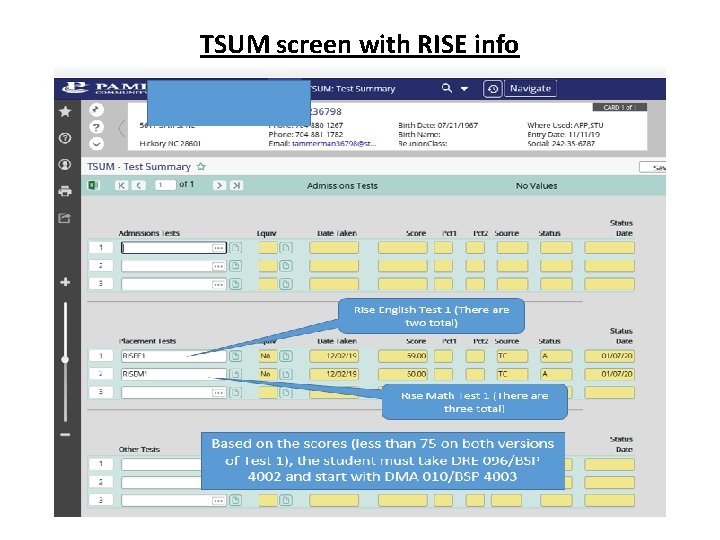Click the Navigate button

530,88
